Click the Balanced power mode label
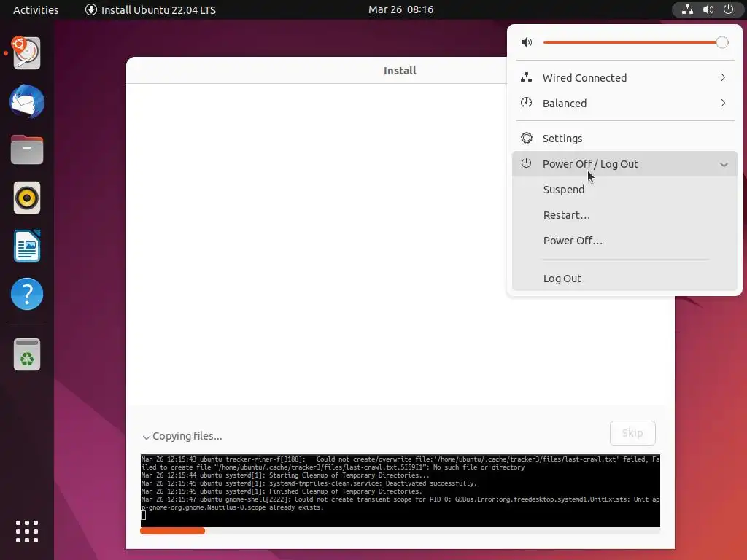Viewport: 747px width, 560px height. [565, 104]
